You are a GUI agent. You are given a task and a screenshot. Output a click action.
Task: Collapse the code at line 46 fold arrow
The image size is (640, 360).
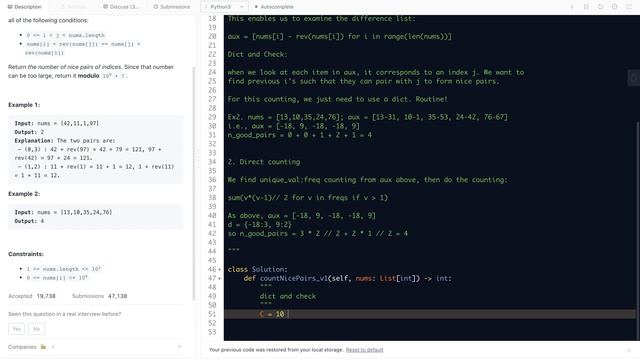pos(220,270)
